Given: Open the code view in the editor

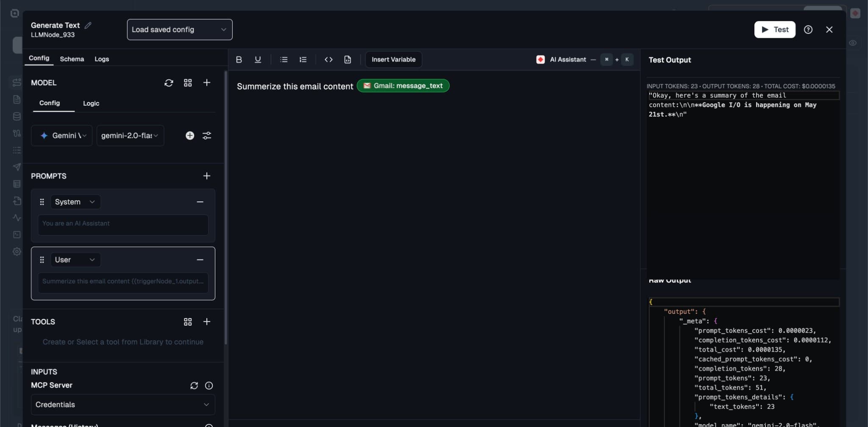Looking at the screenshot, I should click(x=329, y=59).
